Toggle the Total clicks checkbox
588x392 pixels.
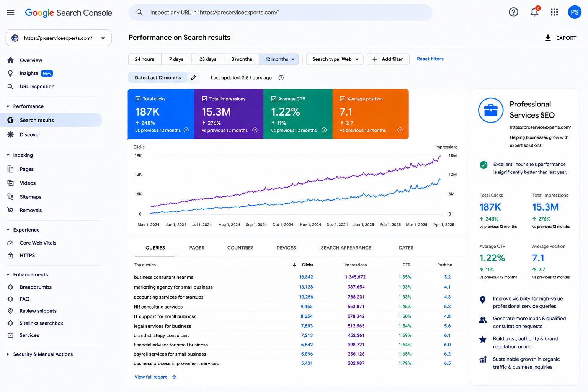pos(138,99)
